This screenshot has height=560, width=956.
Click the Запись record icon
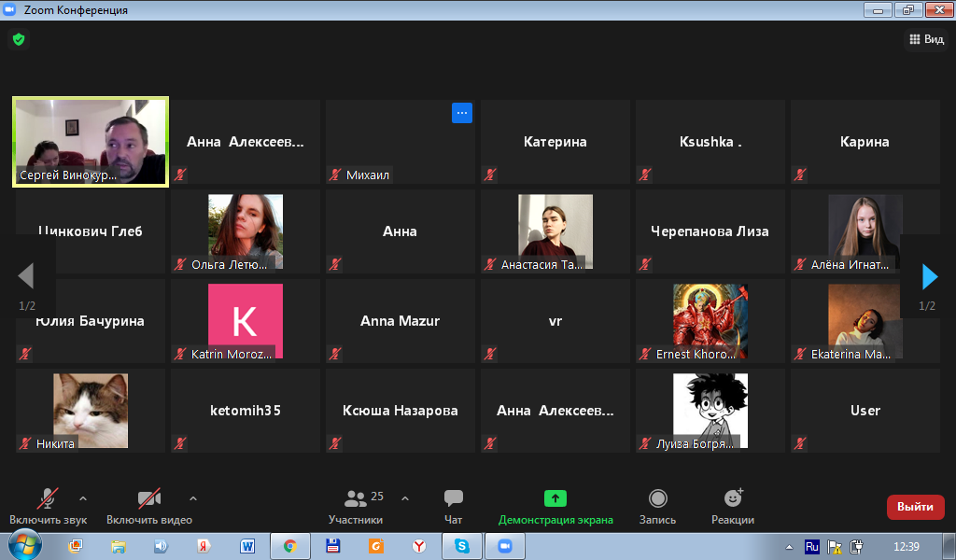coord(657,498)
